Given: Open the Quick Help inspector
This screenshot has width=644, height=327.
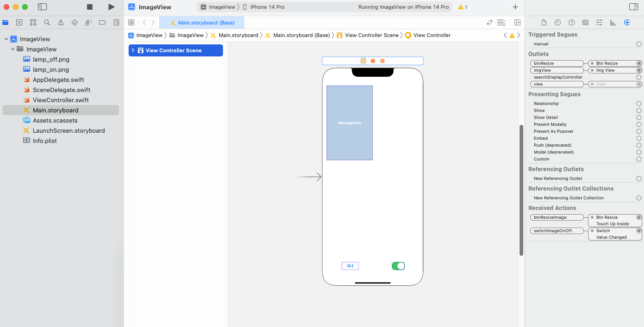Looking at the screenshot, I should coord(571,22).
